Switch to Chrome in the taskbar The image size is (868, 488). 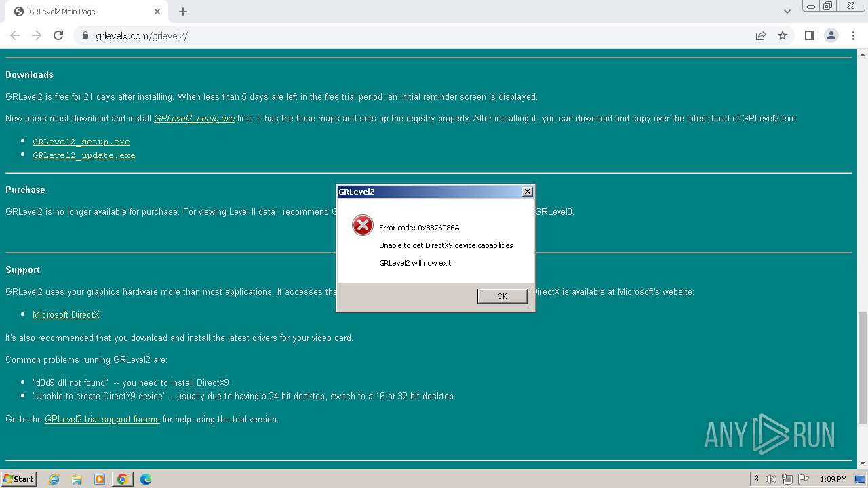[x=123, y=479]
